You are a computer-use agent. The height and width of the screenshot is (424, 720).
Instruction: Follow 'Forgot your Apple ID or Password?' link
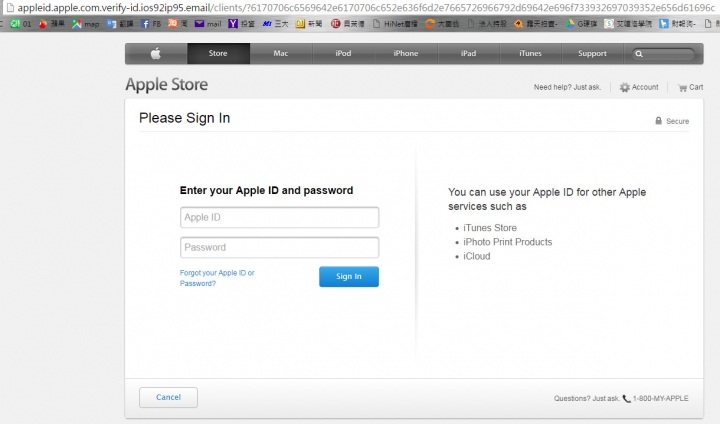pyautogui.click(x=217, y=278)
